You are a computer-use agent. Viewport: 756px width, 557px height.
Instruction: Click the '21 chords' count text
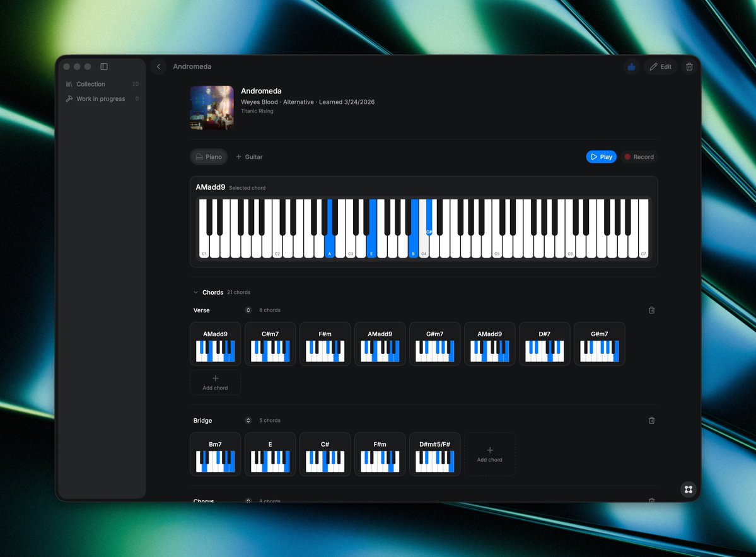(x=239, y=292)
